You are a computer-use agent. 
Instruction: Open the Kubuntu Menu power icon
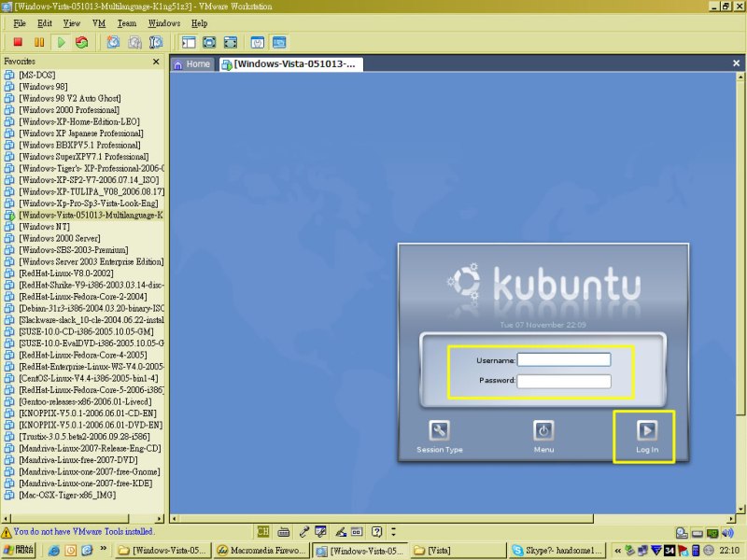pyautogui.click(x=543, y=430)
